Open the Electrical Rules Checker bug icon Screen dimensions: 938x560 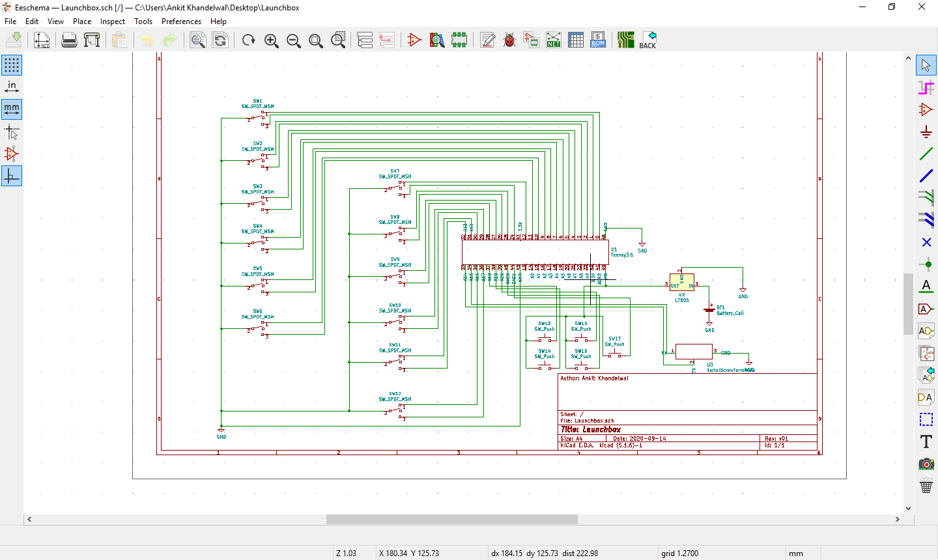point(509,40)
